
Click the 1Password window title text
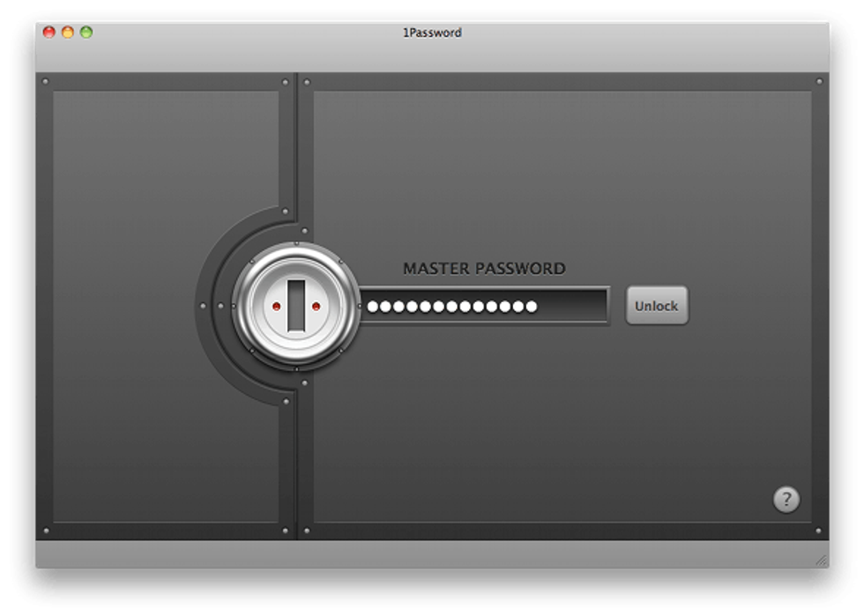click(x=432, y=33)
